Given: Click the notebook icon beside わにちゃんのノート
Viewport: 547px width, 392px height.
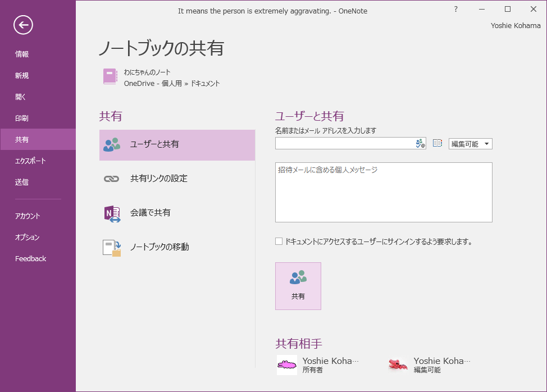Looking at the screenshot, I should [110, 76].
